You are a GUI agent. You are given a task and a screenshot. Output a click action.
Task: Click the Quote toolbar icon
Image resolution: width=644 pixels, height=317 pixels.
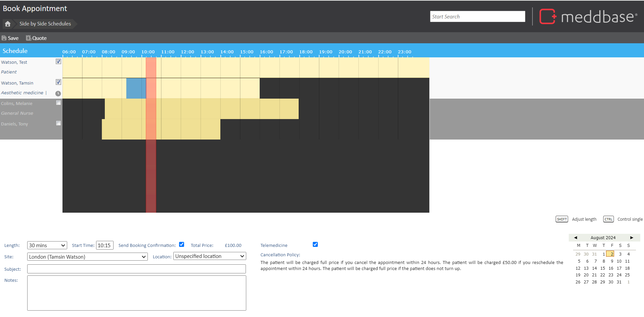pyautogui.click(x=29, y=38)
